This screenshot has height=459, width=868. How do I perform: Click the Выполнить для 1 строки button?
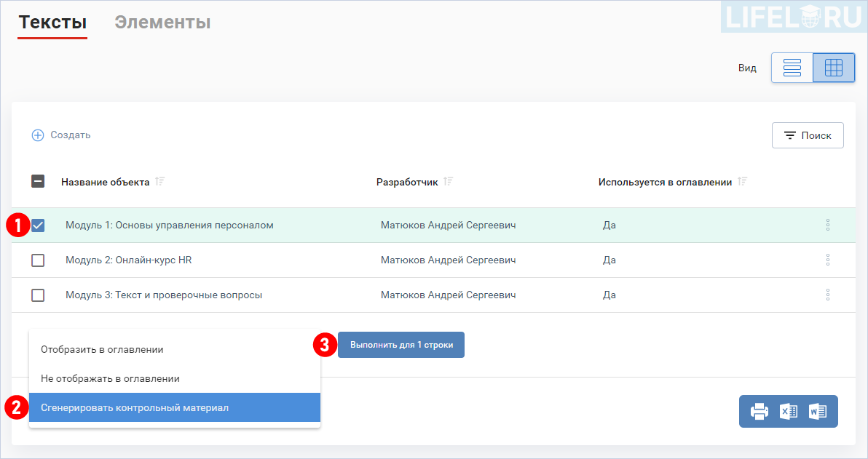[x=401, y=345]
